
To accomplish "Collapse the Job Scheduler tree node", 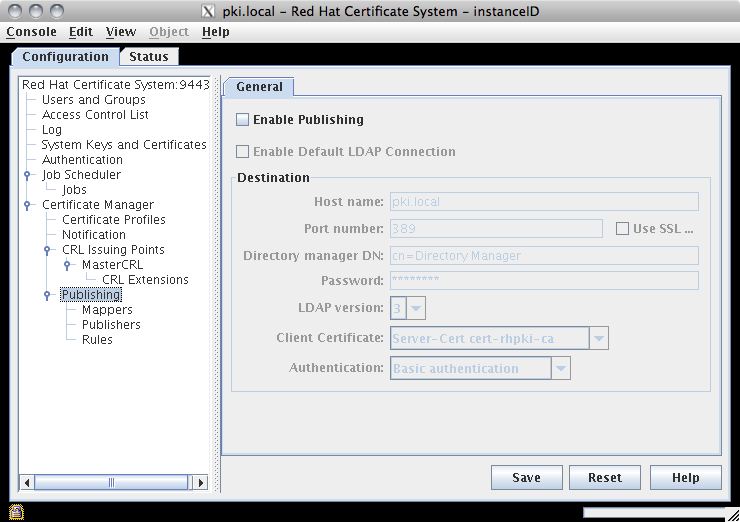I will (27, 175).
